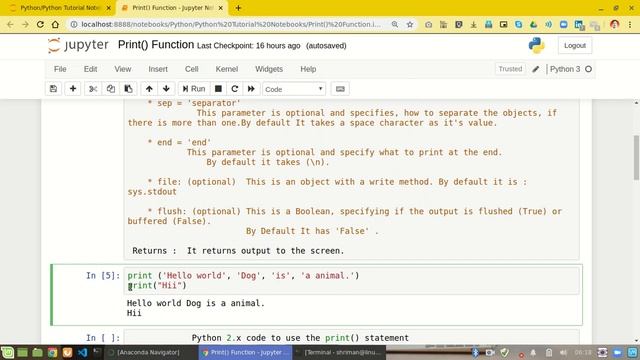Log out with the Logout button
Screen dimensions: 640x360
(x=575, y=45)
